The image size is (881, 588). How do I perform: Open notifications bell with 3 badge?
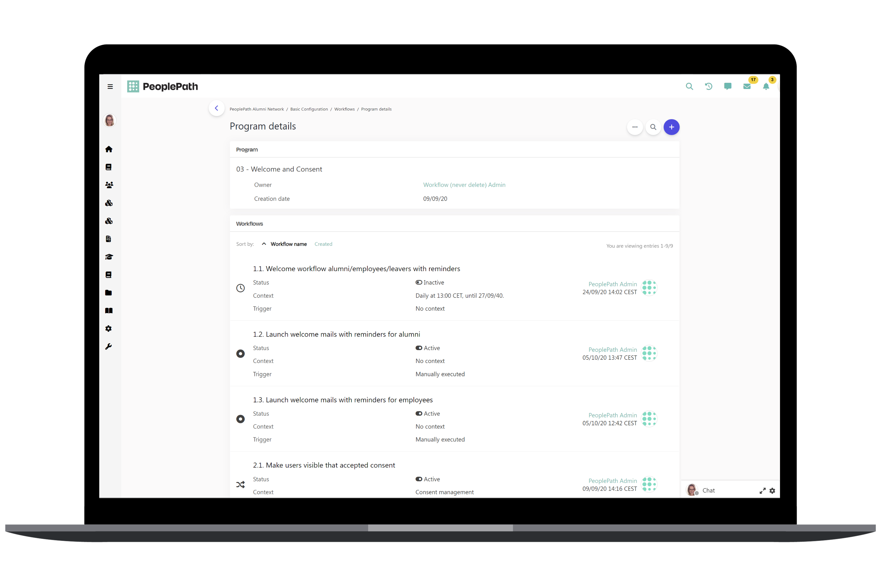click(766, 87)
